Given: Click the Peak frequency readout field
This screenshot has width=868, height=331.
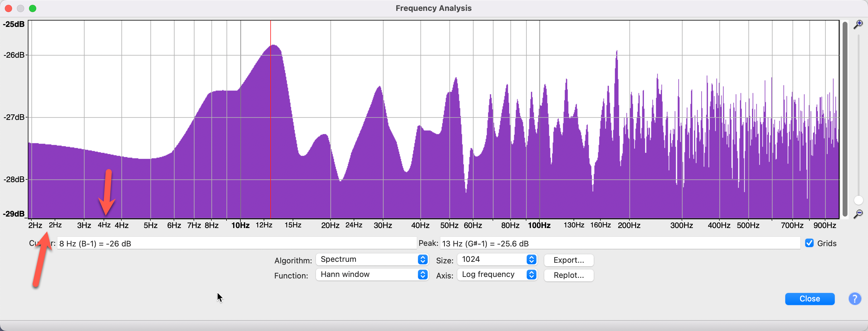Looking at the screenshot, I should [620, 244].
